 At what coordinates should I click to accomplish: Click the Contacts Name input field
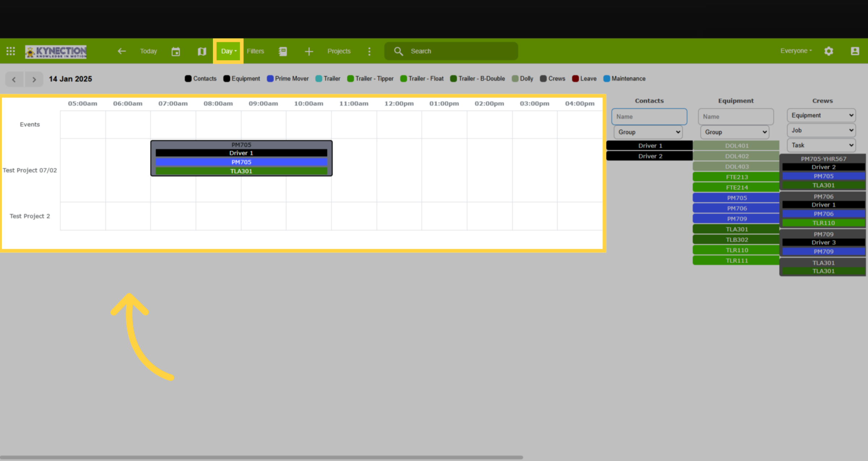[x=649, y=117]
